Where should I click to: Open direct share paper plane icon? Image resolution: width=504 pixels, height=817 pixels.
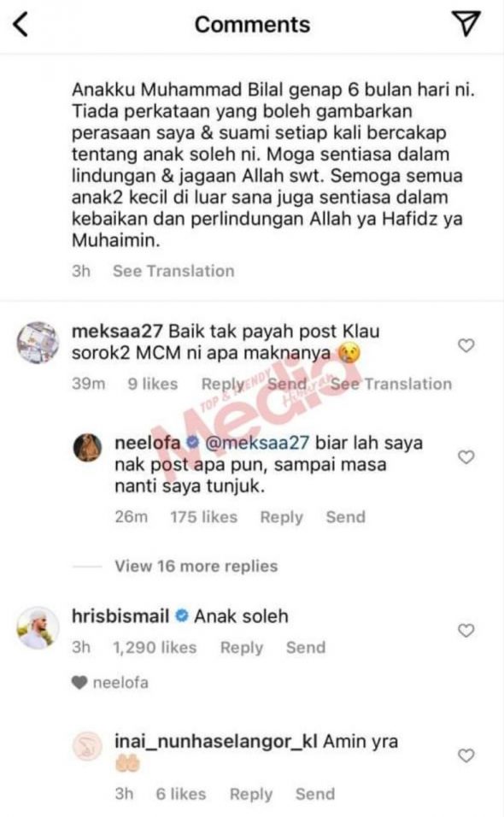point(465,23)
